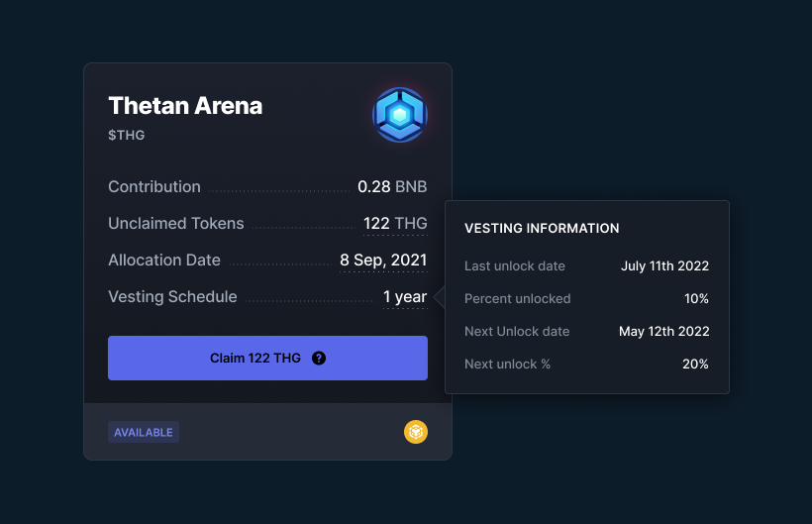Click the 122 THG unclaimed tokens value
This screenshot has height=524, width=812.
[395, 223]
